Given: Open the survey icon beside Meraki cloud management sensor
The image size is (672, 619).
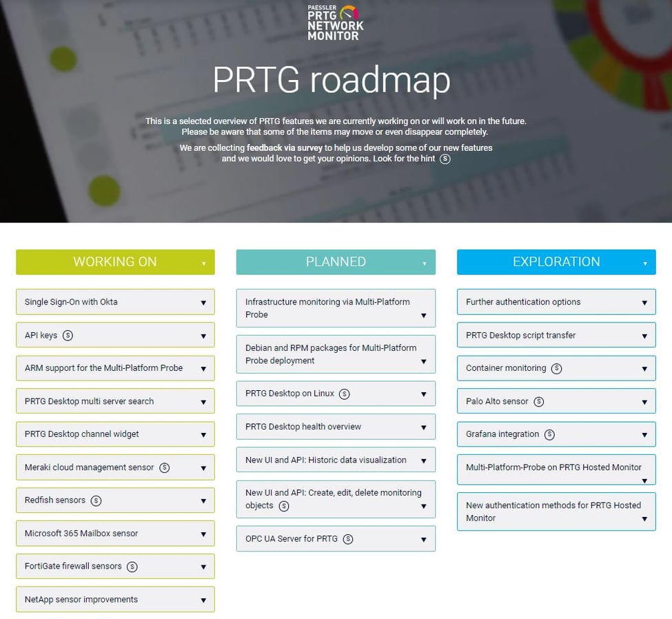Looking at the screenshot, I should [163, 467].
